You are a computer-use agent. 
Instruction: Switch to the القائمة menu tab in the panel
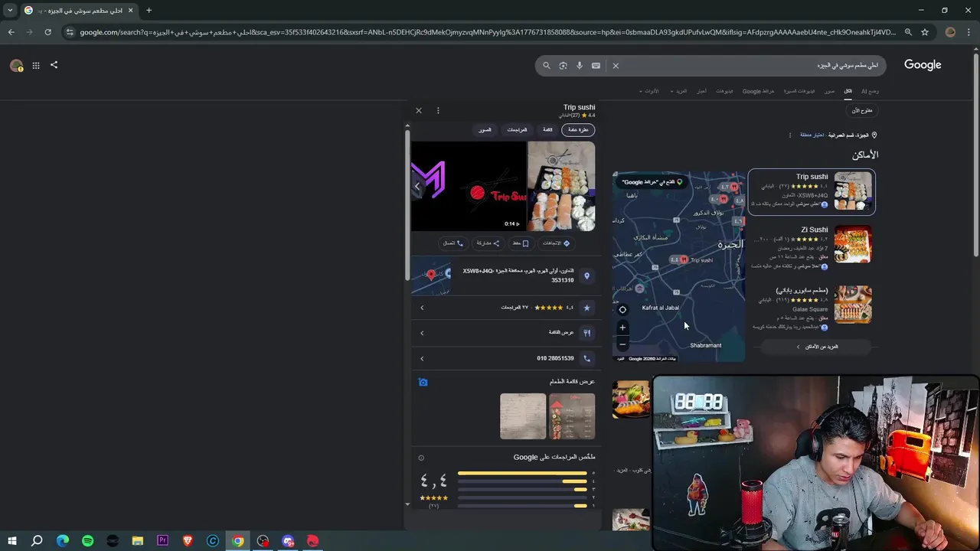click(547, 130)
